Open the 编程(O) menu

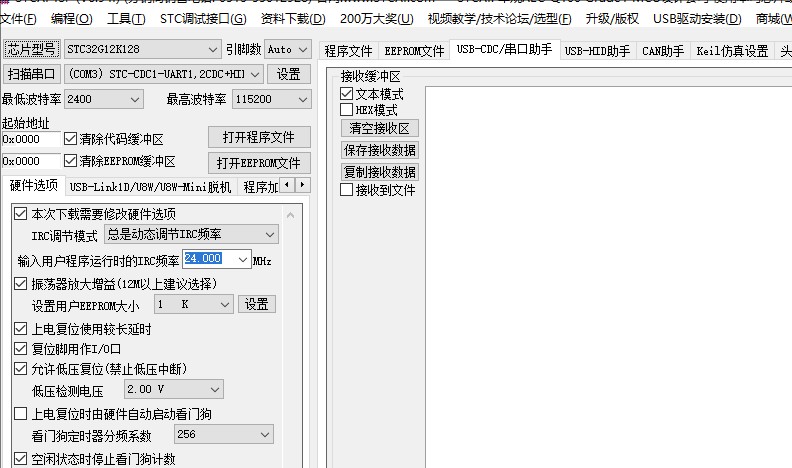click(72, 19)
